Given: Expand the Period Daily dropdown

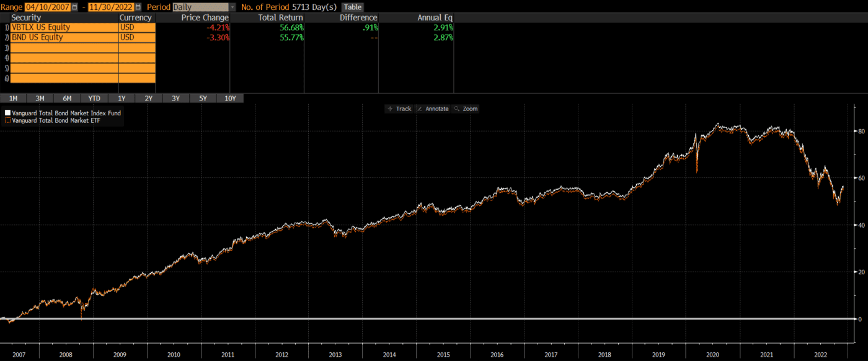Looking at the screenshot, I should click(x=232, y=7).
